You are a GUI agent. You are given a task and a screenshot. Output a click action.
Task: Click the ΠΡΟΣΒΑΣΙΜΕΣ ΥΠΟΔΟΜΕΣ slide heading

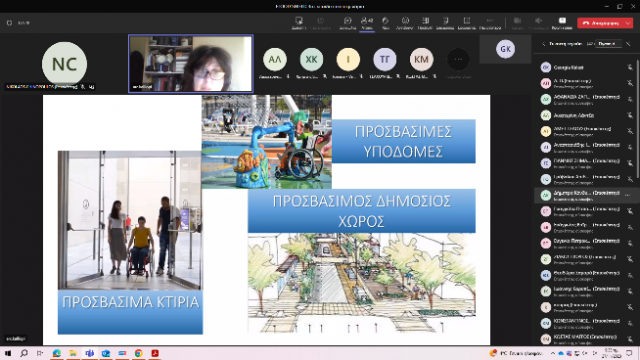coord(403,141)
